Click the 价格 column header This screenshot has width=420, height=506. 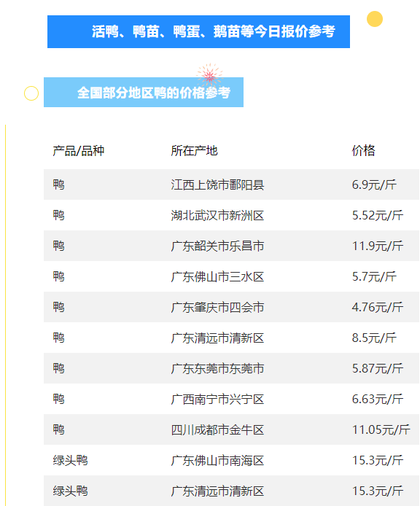tap(364, 151)
